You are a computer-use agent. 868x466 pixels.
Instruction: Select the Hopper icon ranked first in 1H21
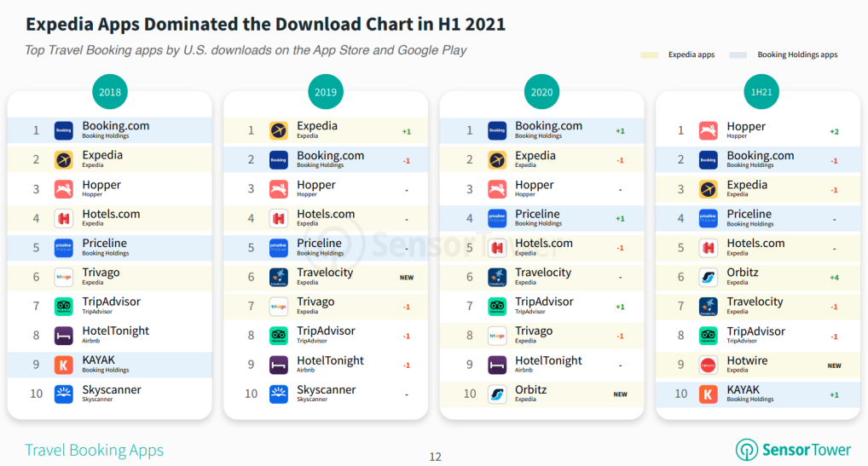tap(708, 130)
